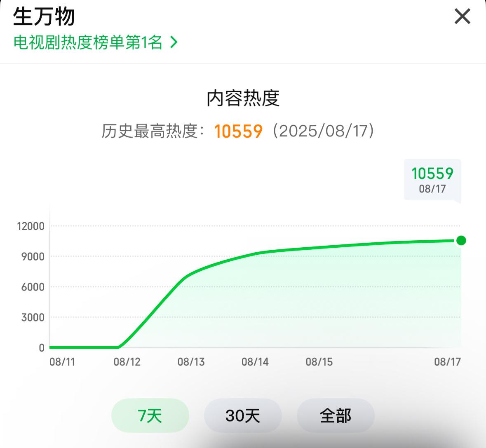This screenshot has width=486, height=448.
Task: Tap the green data point for 08/17
Action: 461,240
